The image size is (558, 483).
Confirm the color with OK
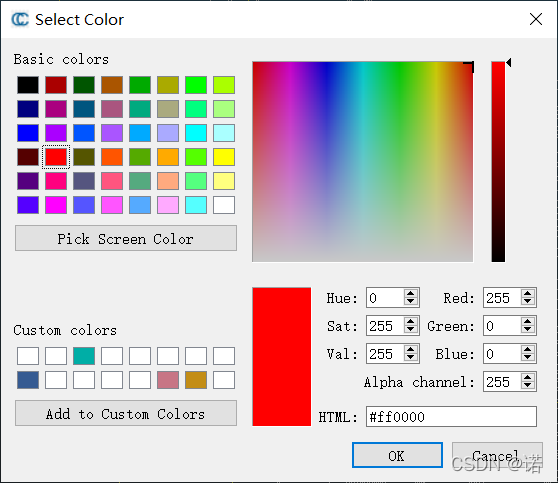click(397, 455)
